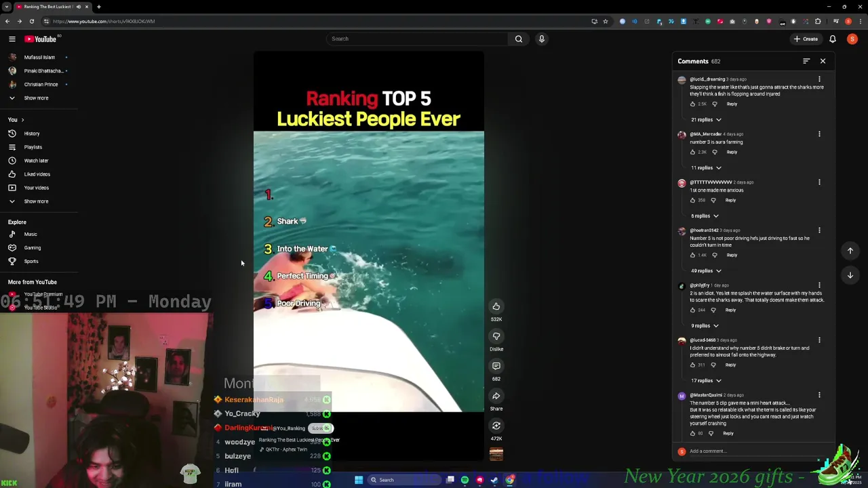Screen dimensions: 868x488
Task: Bookmark this page with the star icon
Action: pos(606,21)
